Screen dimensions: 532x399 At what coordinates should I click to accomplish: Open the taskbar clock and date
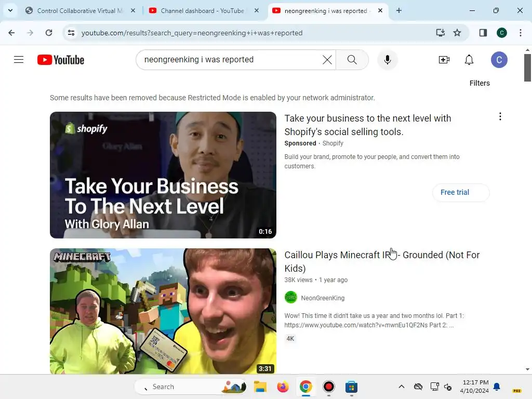point(474,387)
